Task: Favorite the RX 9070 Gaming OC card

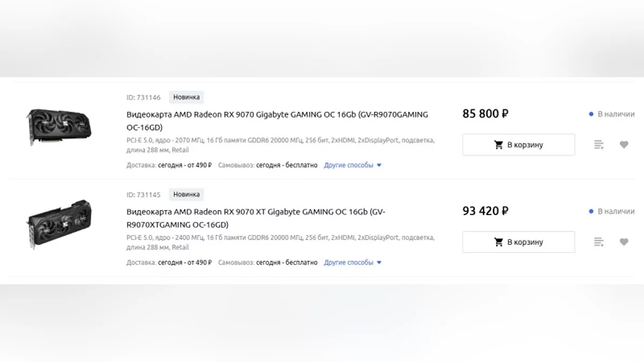Action: (624, 145)
